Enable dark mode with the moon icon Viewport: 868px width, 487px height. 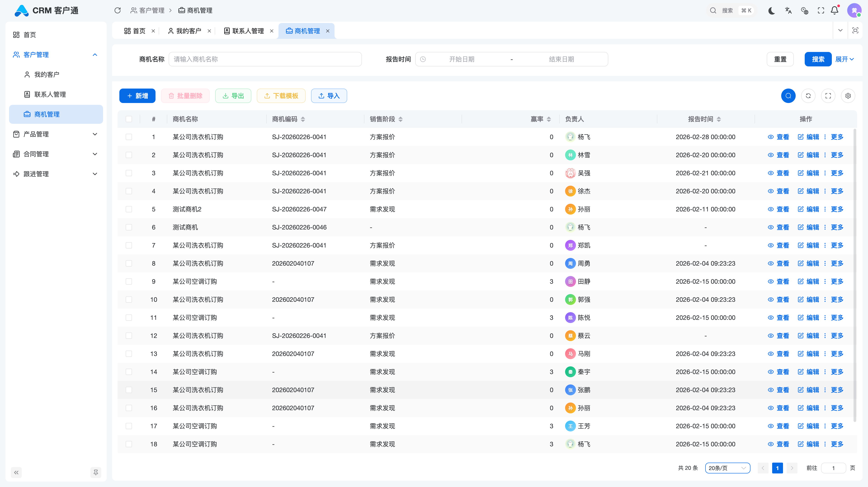click(771, 10)
